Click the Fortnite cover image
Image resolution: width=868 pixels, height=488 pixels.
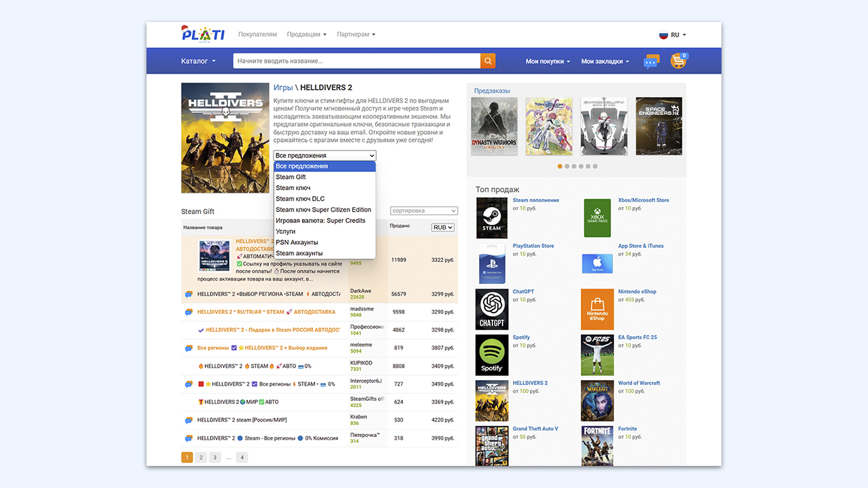click(597, 446)
